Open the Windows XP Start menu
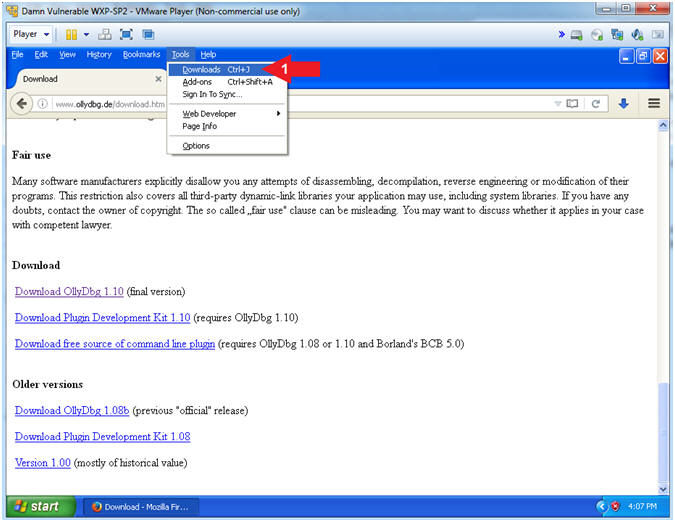 [x=41, y=507]
